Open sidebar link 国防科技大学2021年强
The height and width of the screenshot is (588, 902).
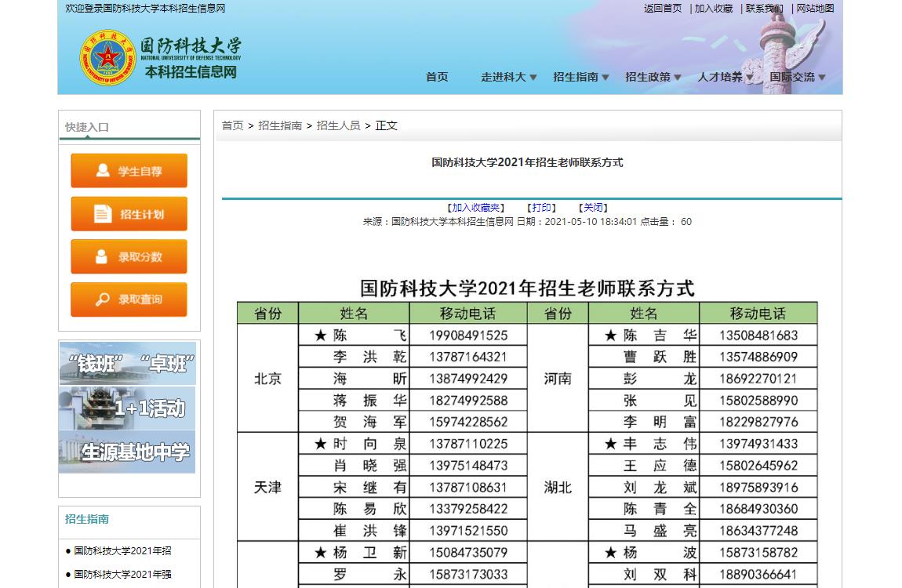pos(122,574)
